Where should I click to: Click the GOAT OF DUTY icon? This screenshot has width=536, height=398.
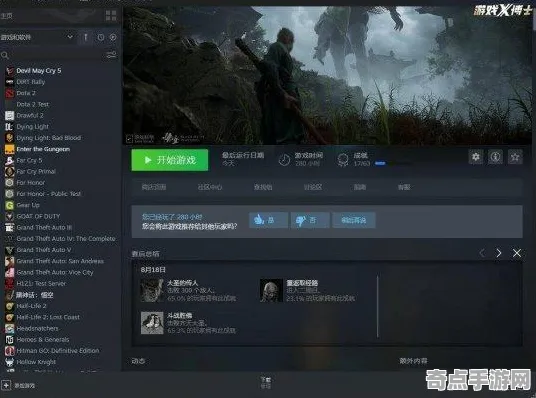10,216
